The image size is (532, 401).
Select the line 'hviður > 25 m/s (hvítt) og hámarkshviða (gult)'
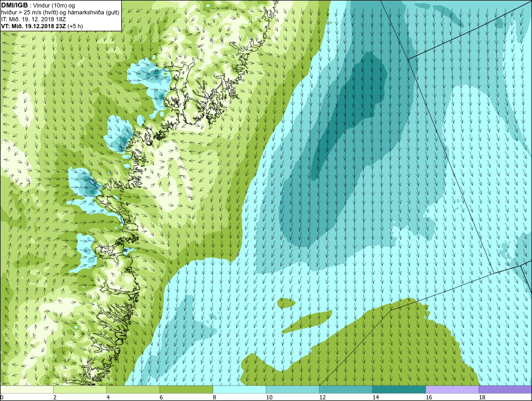click(60, 12)
